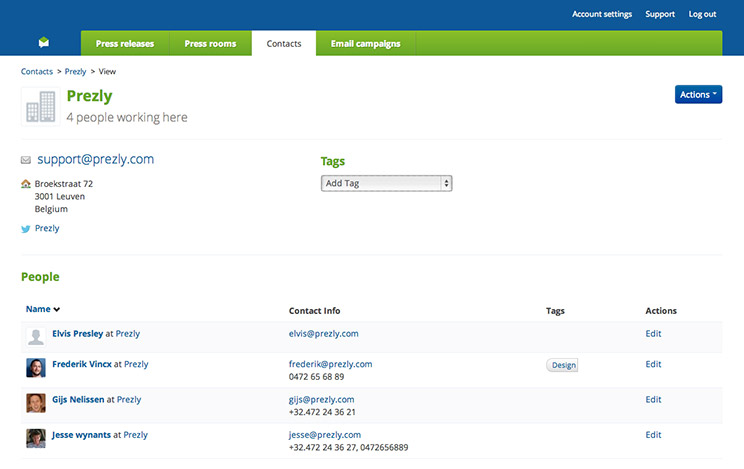Click the Actions column header

pyautogui.click(x=661, y=311)
